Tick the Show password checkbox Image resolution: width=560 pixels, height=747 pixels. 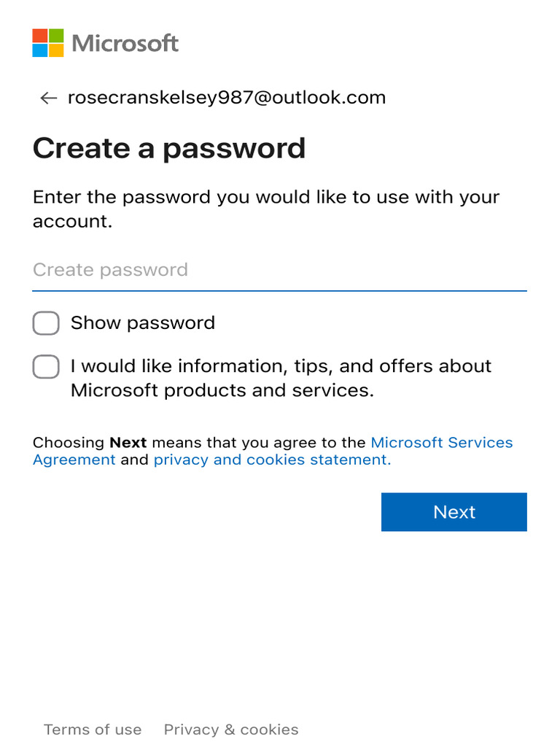click(46, 323)
